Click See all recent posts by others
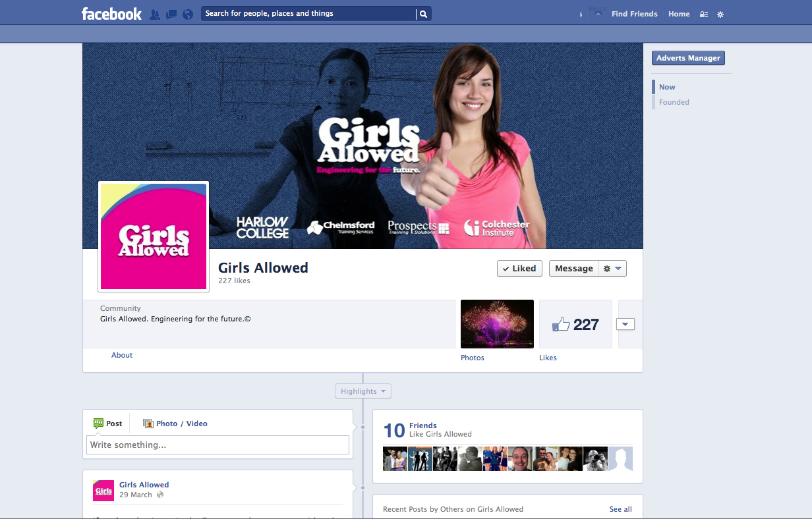 [620, 509]
